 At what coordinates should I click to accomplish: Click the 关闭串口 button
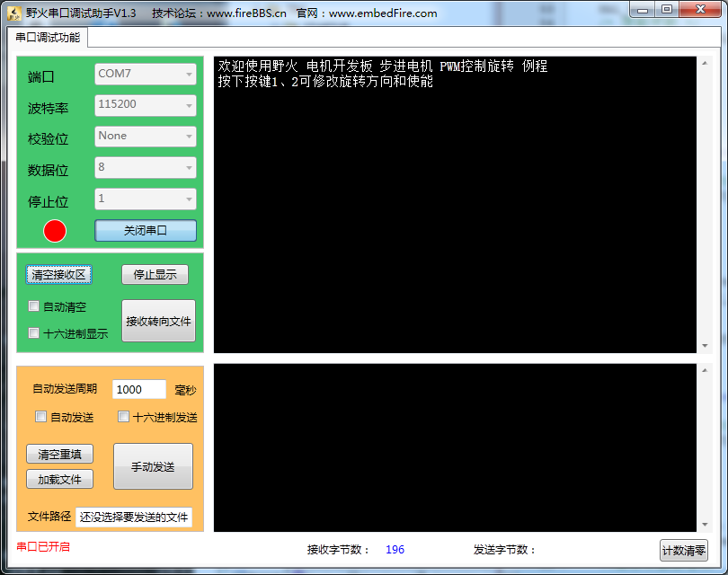click(146, 230)
